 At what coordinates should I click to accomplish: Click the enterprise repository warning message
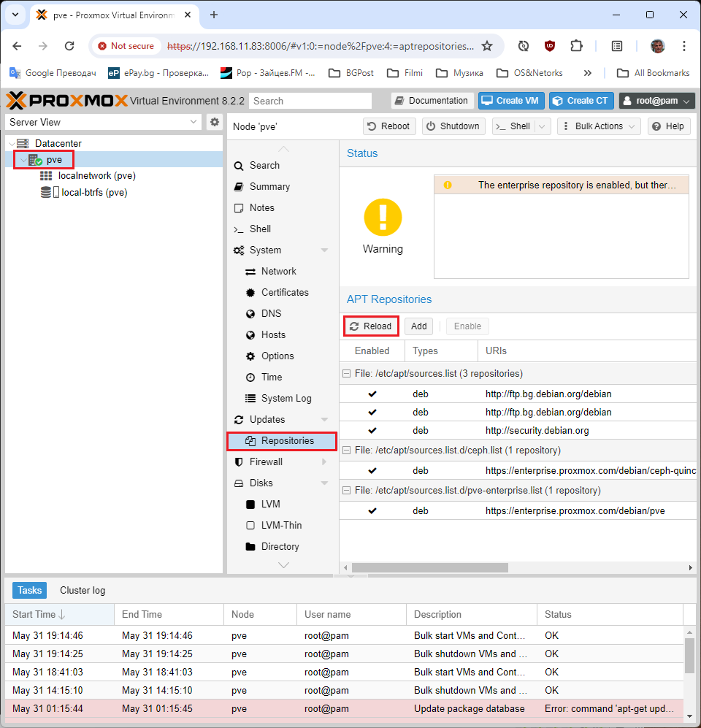562,185
